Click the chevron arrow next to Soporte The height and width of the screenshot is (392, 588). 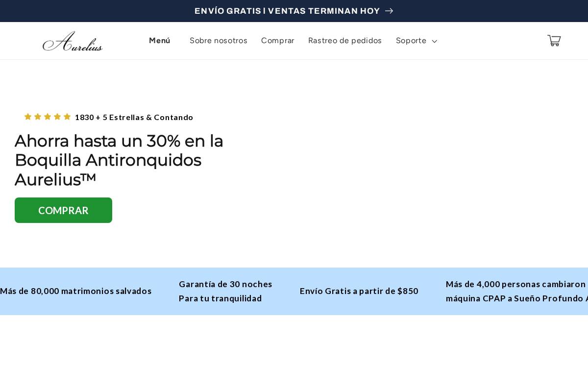pos(434,41)
